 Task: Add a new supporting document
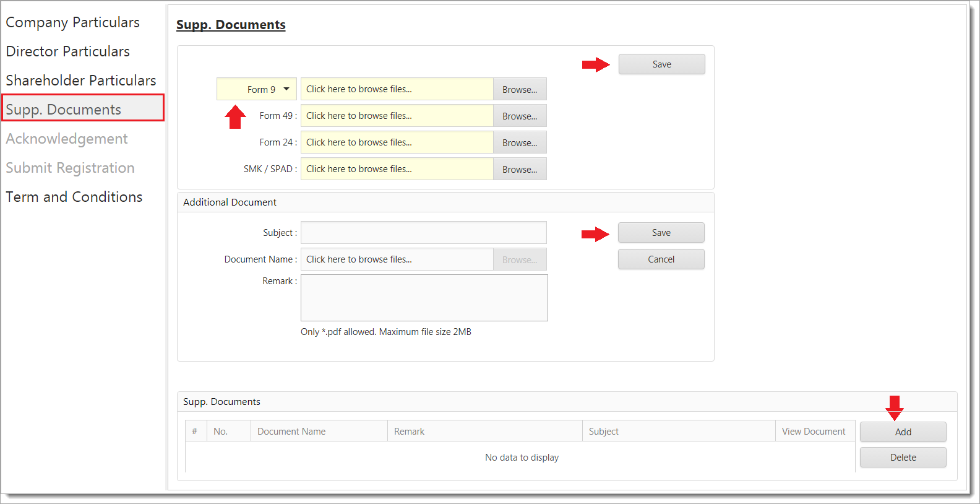click(x=903, y=432)
